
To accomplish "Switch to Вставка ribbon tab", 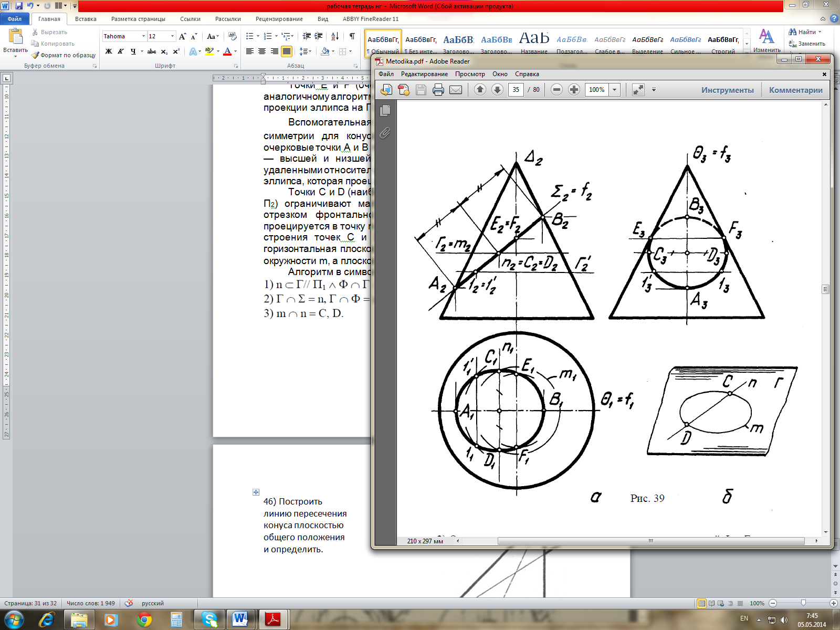I will [x=86, y=19].
